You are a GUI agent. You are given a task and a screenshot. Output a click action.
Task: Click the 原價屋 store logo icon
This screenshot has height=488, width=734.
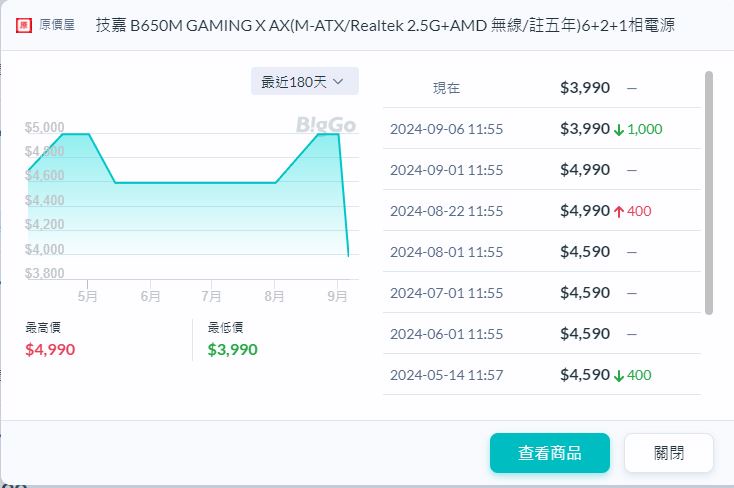point(23,25)
